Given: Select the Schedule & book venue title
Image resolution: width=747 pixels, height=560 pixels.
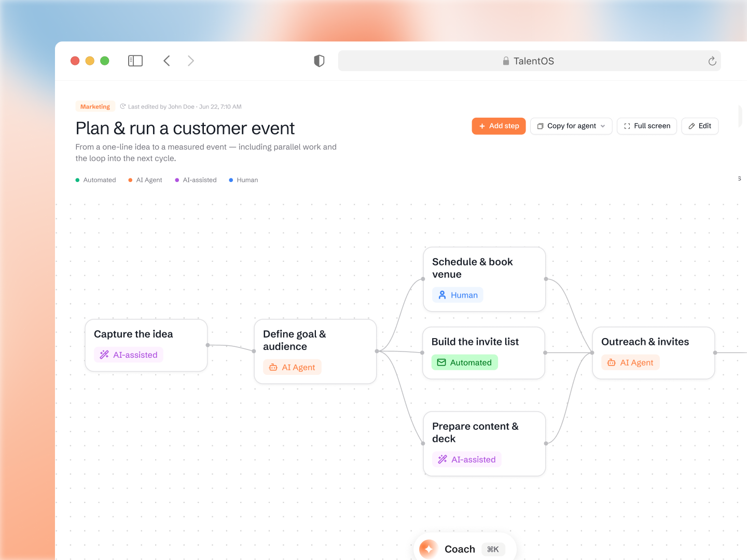Looking at the screenshot, I should point(473,268).
